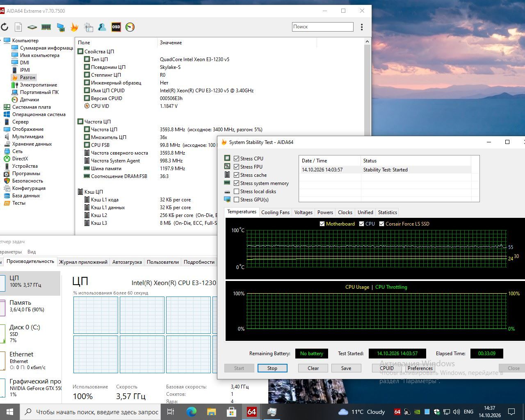Click the flame stability test toolbar icon

(x=74, y=27)
